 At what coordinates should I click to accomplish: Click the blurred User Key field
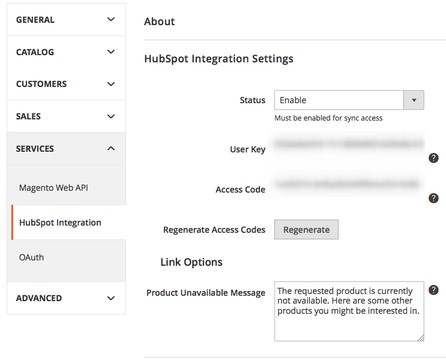click(x=349, y=144)
